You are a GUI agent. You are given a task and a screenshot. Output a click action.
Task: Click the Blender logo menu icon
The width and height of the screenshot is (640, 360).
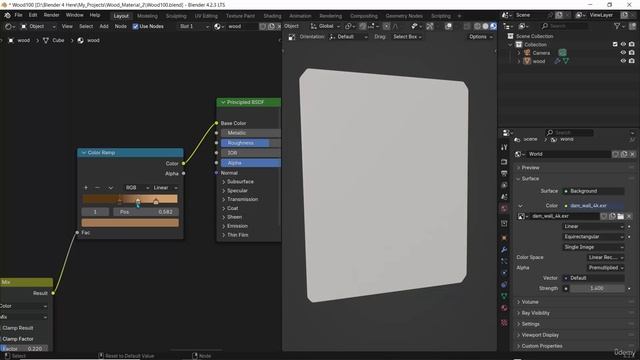[x=7, y=15]
